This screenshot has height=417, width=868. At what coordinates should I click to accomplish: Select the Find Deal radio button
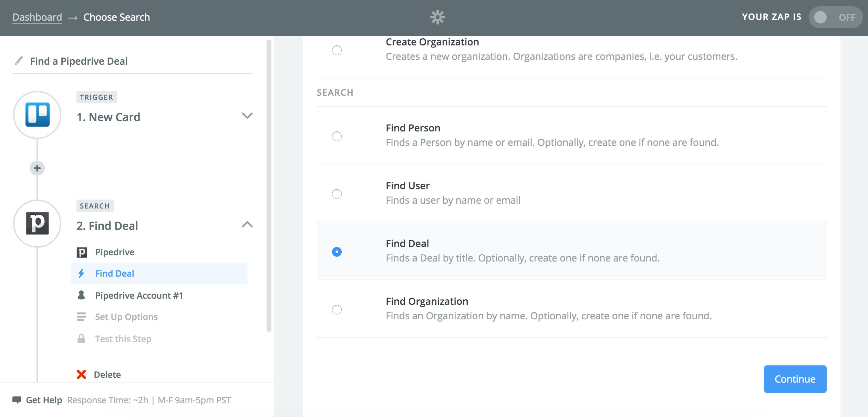[x=337, y=252]
